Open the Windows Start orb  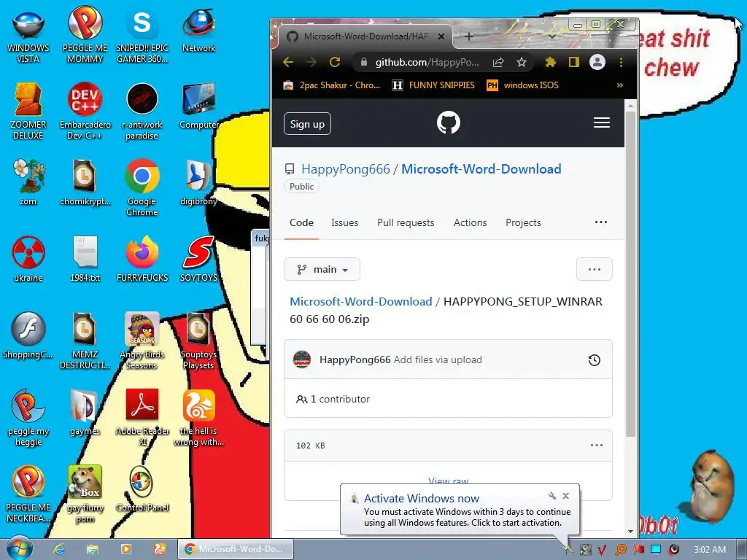coord(20,548)
